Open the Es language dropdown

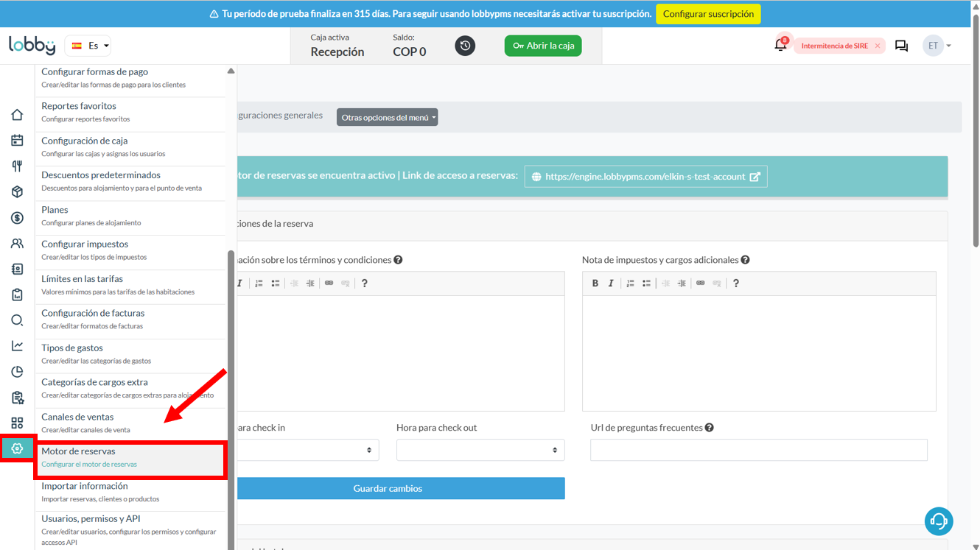pos(88,46)
